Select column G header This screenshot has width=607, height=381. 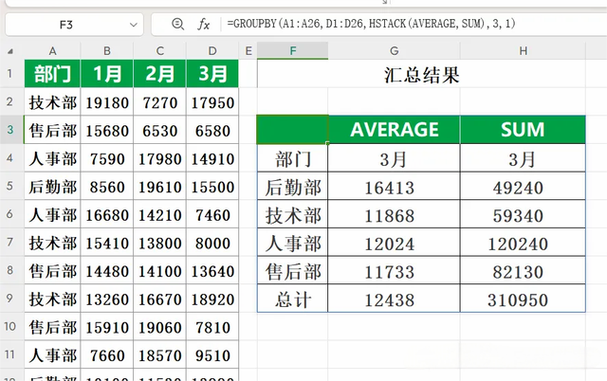point(394,51)
